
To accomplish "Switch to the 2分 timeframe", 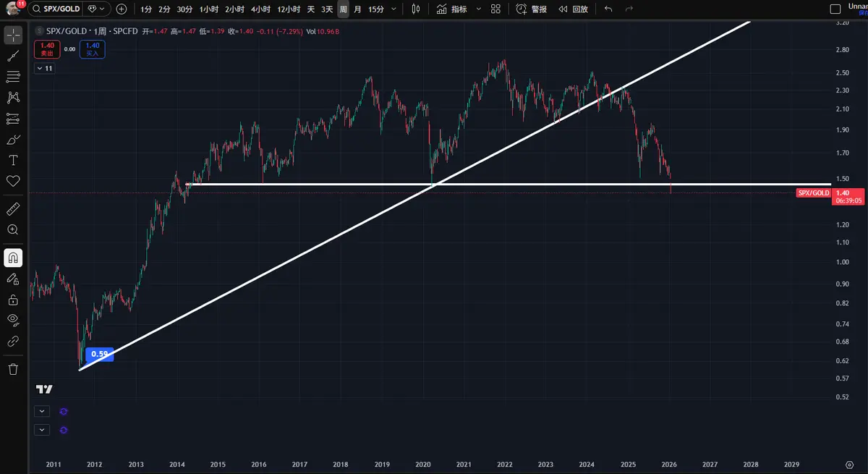I will click(164, 9).
